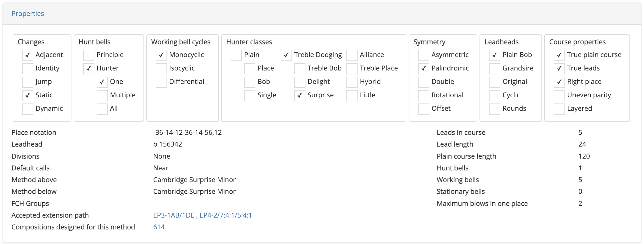The height and width of the screenshot is (245, 644).
Task: Check the Original leadheads checkbox
Action: [x=495, y=82]
